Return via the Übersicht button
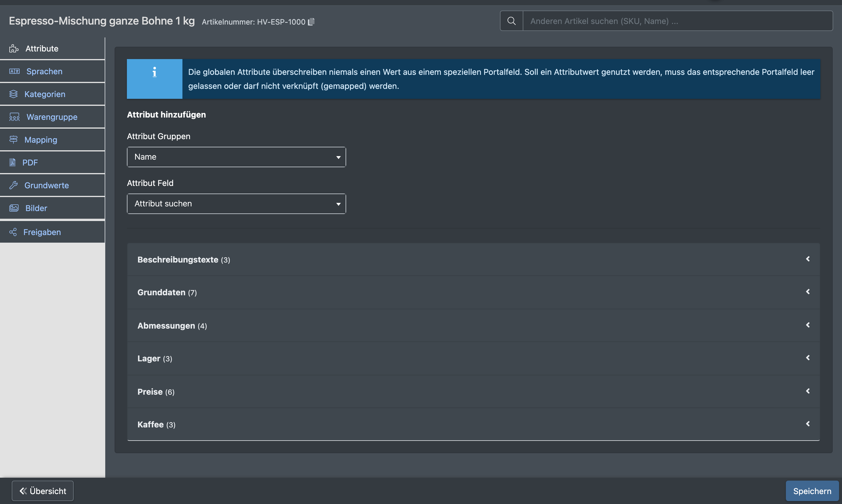The width and height of the screenshot is (842, 504). click(42, 491)
